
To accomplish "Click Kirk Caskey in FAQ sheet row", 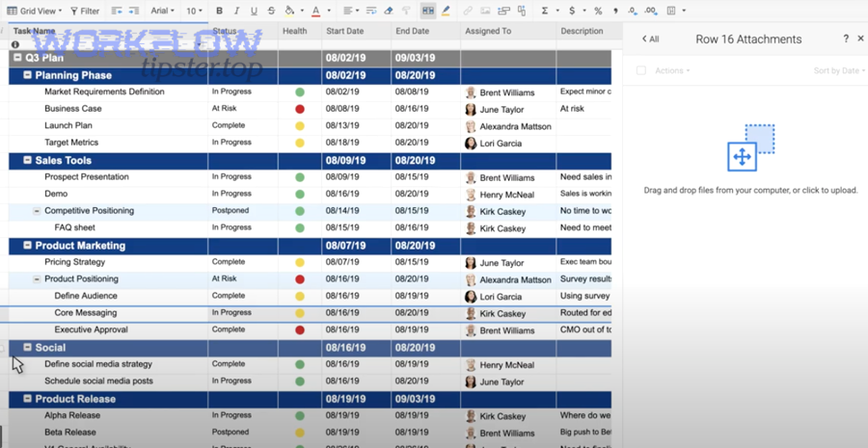I will (502, 228).
